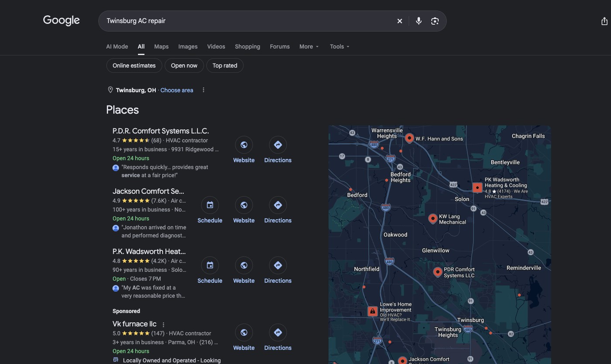Click the share icon at top right
Image resolution: width=611 pixels, height=364 pixels.
coord(604,21)
